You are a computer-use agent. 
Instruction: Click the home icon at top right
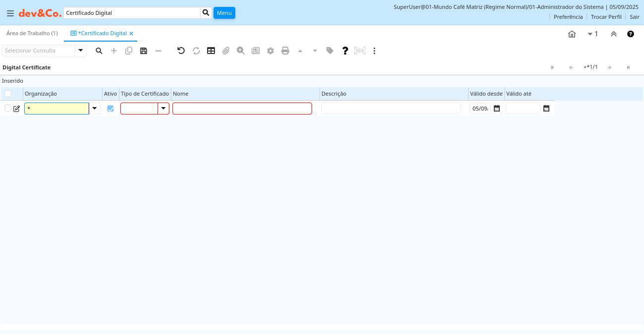[572, 34]
